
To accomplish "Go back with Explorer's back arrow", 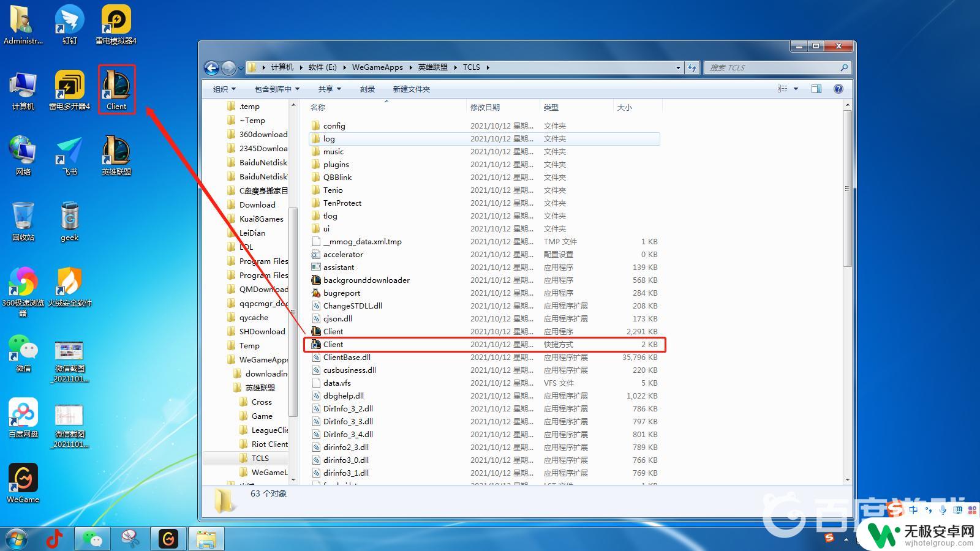I will (211, 67).
